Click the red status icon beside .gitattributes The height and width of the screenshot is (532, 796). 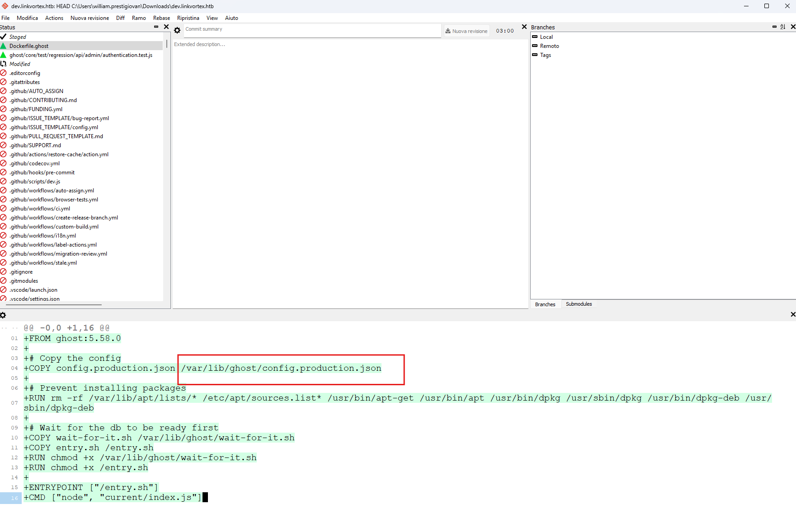tap(3, 82)
